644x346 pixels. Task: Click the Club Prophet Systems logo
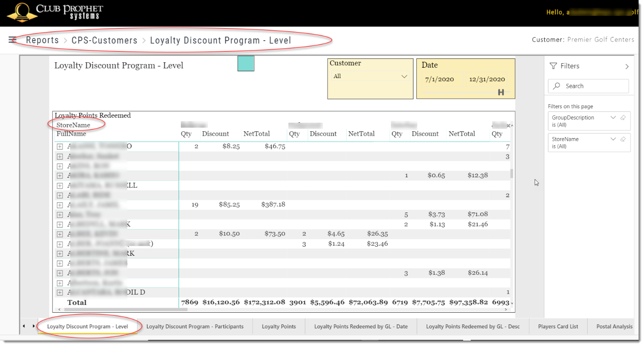(x=55, y=13)
